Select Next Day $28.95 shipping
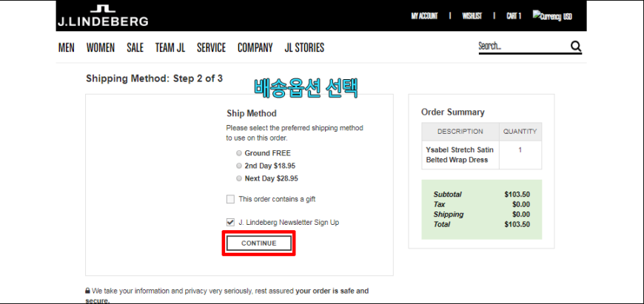 [239, 178]
